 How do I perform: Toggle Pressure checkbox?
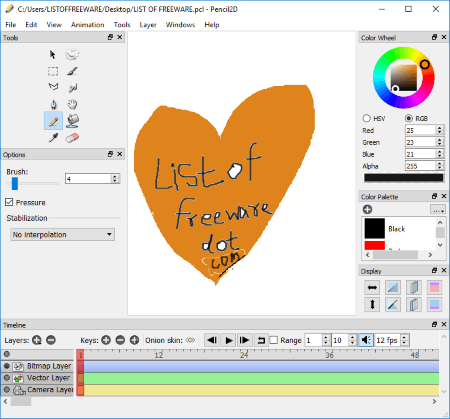[x=9, y=202]
